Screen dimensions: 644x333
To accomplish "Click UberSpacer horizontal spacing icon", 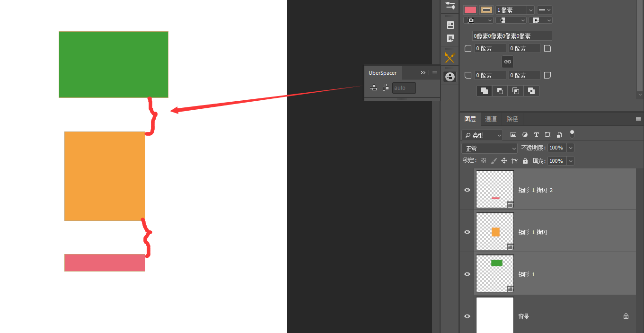I will 386,88.
